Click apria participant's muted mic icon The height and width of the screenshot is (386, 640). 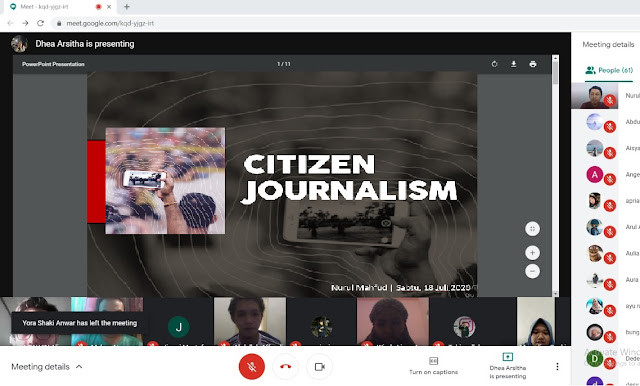tap(610, 206)
